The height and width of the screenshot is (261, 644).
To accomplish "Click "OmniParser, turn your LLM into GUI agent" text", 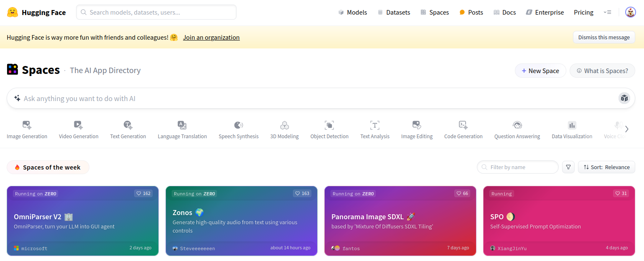I will tap(64, 226).
